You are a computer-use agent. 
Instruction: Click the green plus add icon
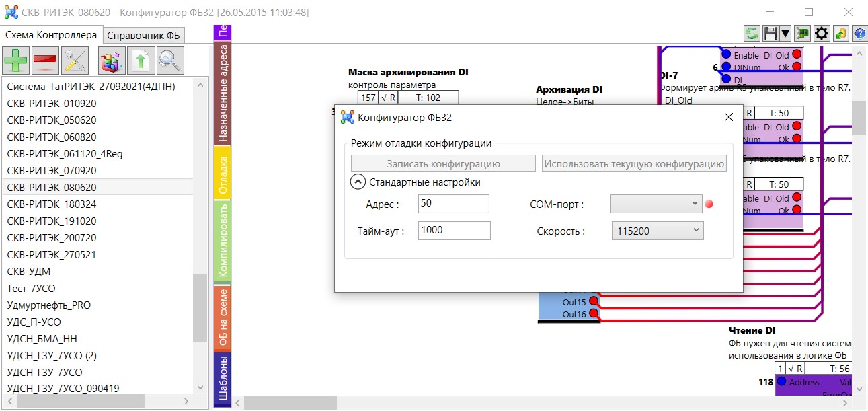(15, 61)
